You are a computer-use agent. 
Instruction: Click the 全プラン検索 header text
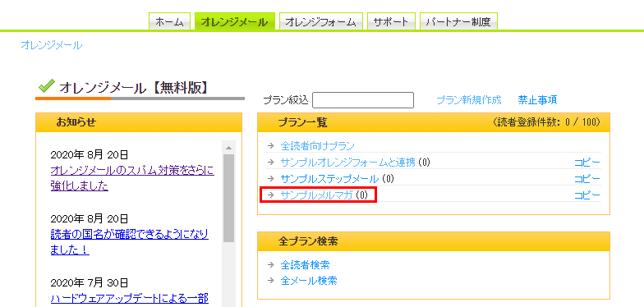[308, 241]
